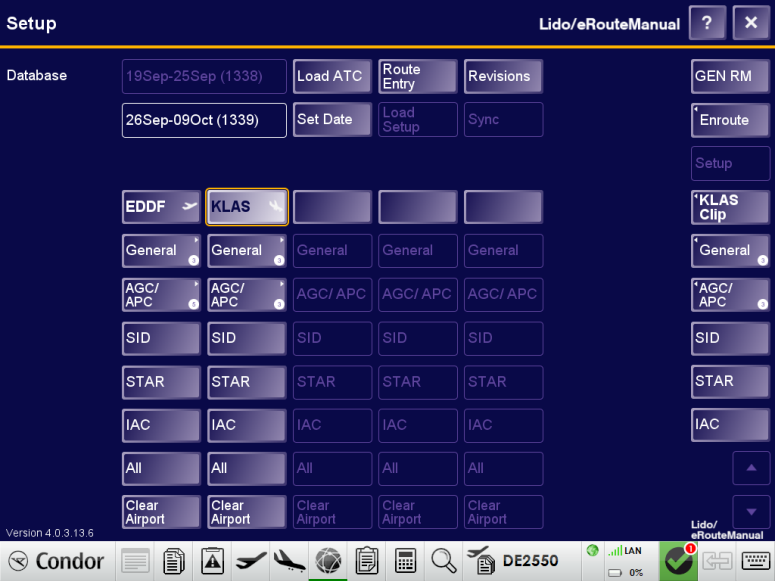
Task: Open the magnifying glass search icon
Action: pos(443,561)
